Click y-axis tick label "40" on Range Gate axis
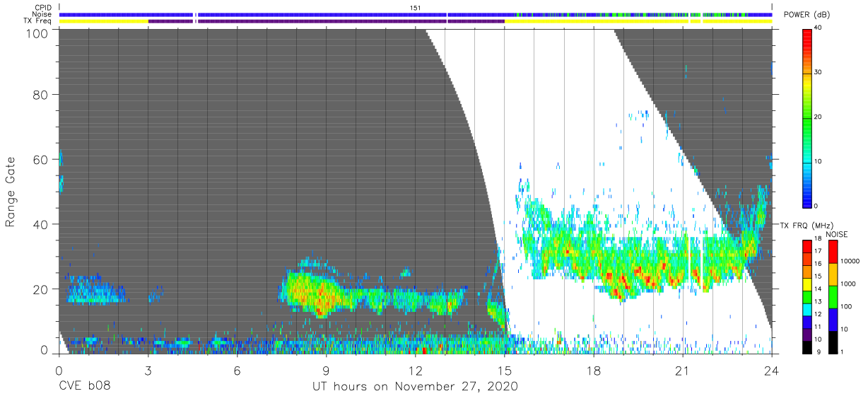The width and height of the screenshot is (868, 401). 41,224
